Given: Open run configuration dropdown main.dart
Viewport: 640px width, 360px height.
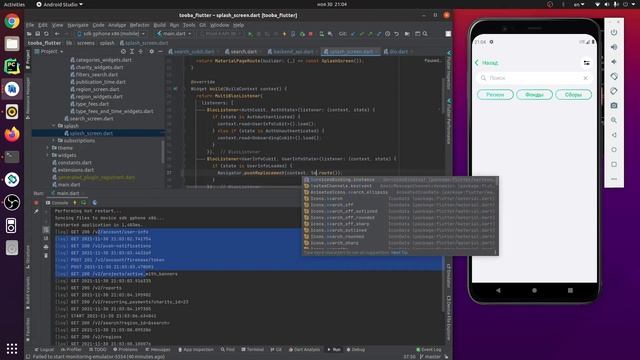Looking at the screenshot, I should click(x=174, y=34).
